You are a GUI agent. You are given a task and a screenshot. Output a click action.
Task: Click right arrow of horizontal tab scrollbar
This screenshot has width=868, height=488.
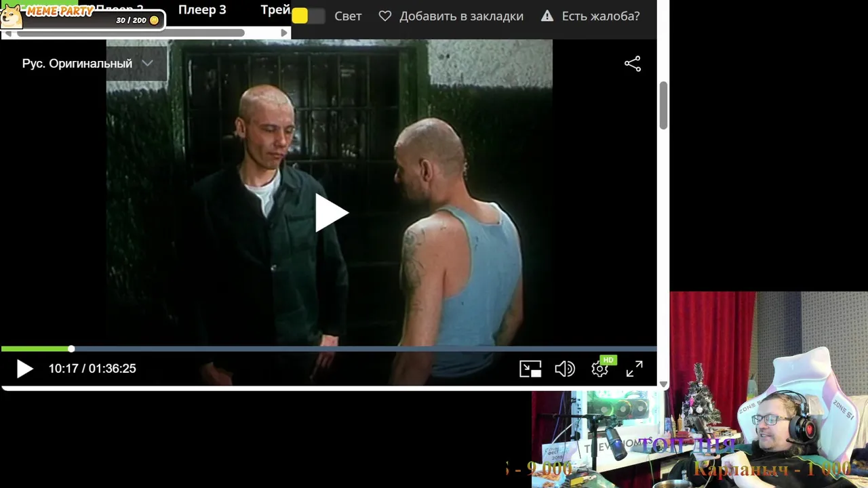pyautogui.click(x=284, y=33)
